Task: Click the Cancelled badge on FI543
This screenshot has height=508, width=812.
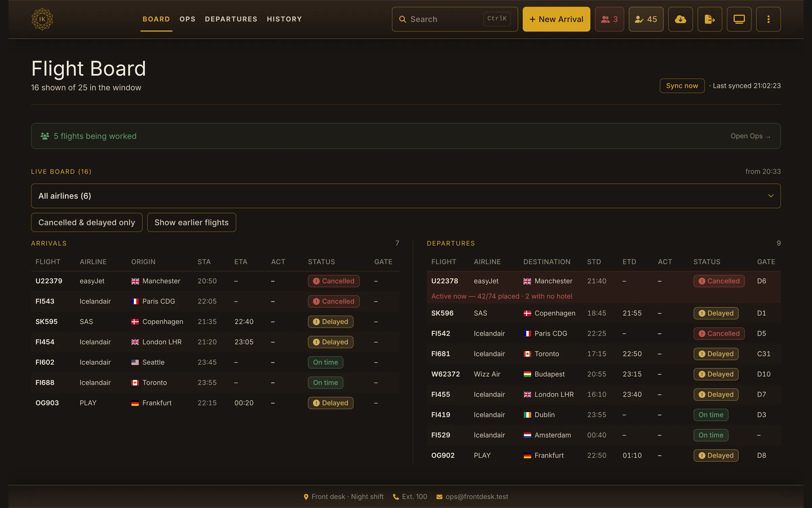Action: (x=333, y=301)
